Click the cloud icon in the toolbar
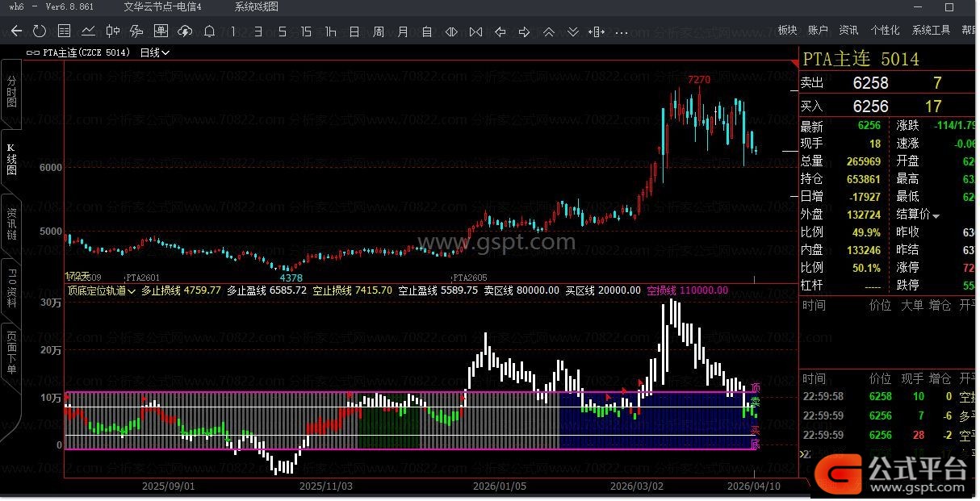 pyautogui.click(x=185, y=31)
